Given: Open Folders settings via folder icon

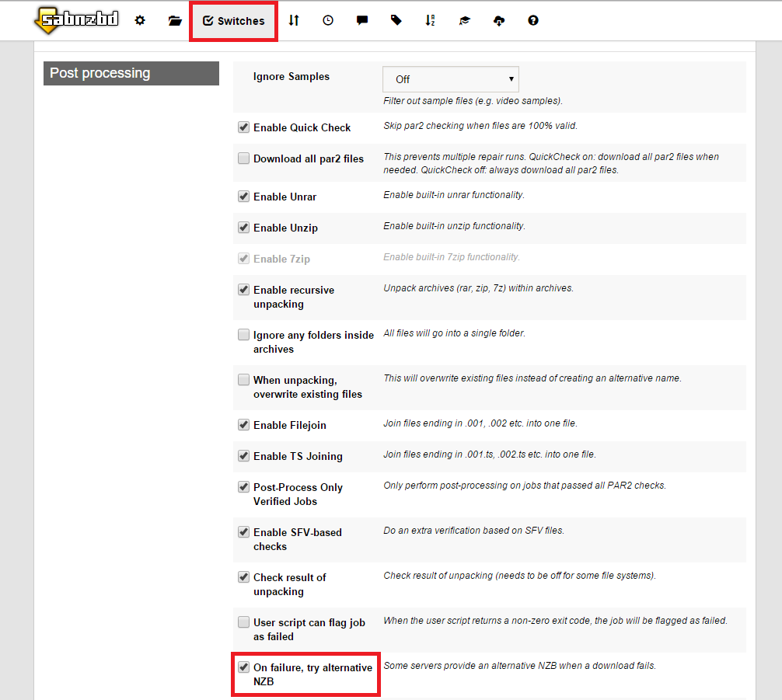Looking at the screenshot, I should 175,21.
